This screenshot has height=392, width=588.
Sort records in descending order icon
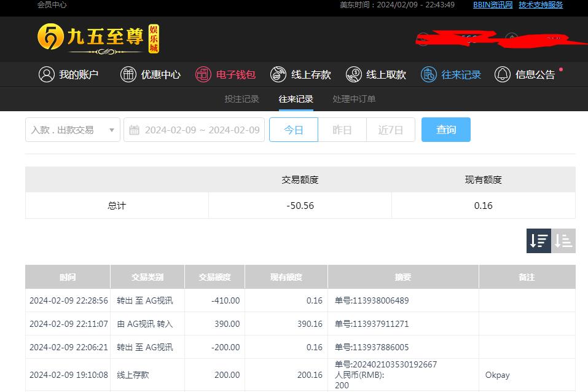(x=539, y=241)
